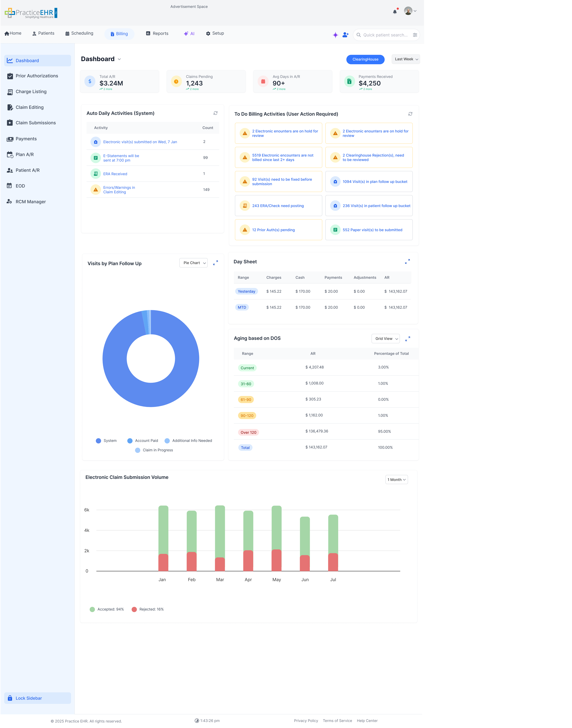572x728 pixels.
Task: Click the add patient icon
Action: click(346, 35)
